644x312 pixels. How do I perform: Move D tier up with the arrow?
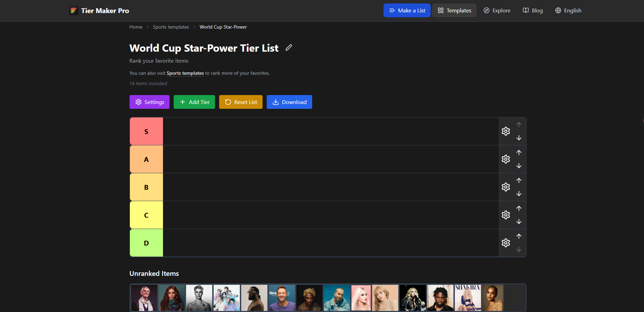click(519, 236)
